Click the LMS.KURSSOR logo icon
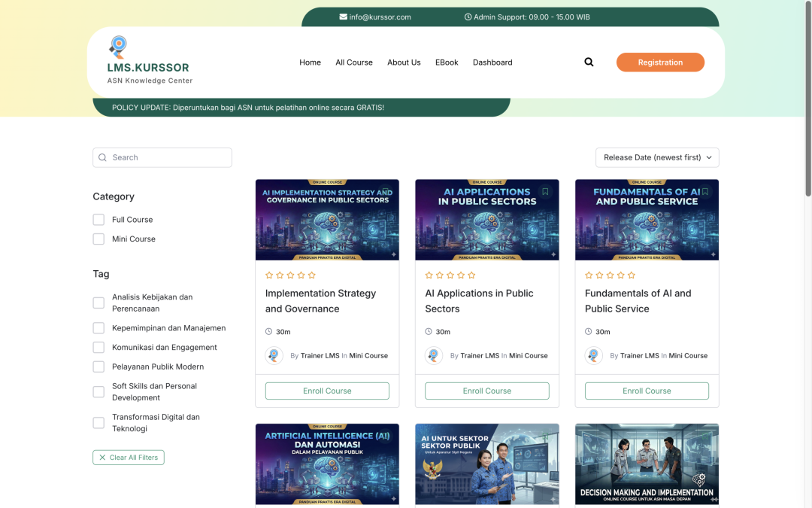This screenshot has width=812, height=508. coord(118,47)
